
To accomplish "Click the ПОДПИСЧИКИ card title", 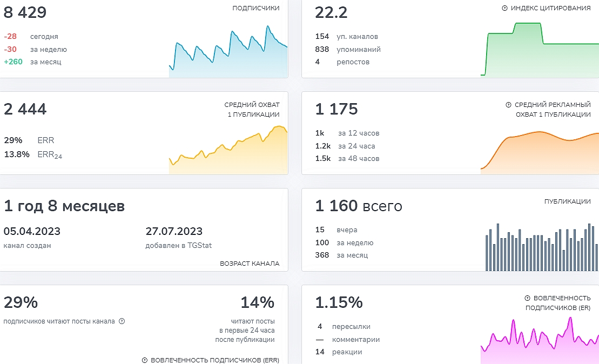I will coord(255,8).
